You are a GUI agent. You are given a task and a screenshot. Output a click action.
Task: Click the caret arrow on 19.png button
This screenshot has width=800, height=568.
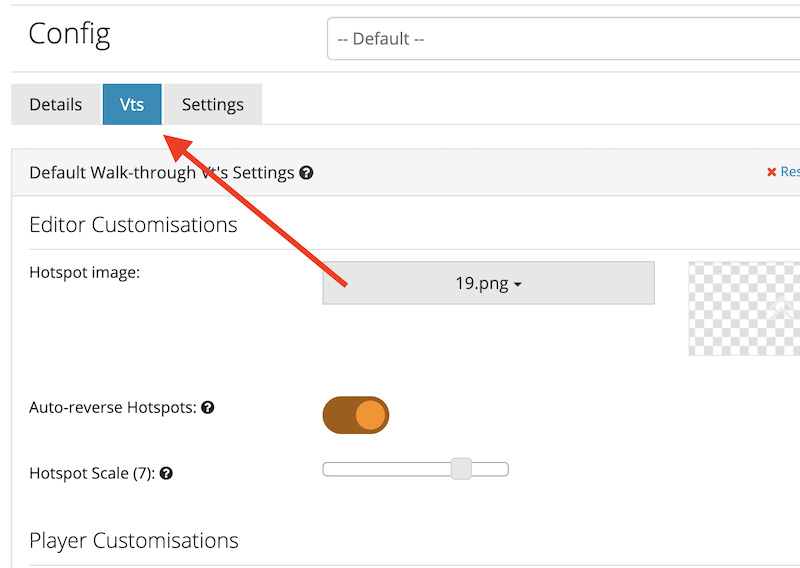pos(518,284)
